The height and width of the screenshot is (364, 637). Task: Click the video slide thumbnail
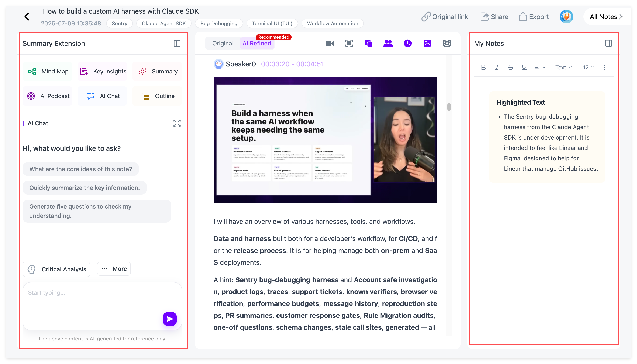pos(325,140)
